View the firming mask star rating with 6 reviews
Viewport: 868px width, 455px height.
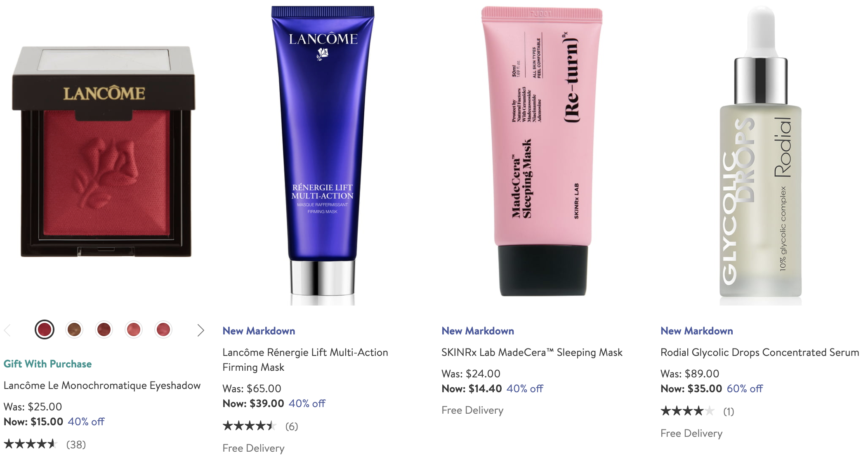point(260,426)
